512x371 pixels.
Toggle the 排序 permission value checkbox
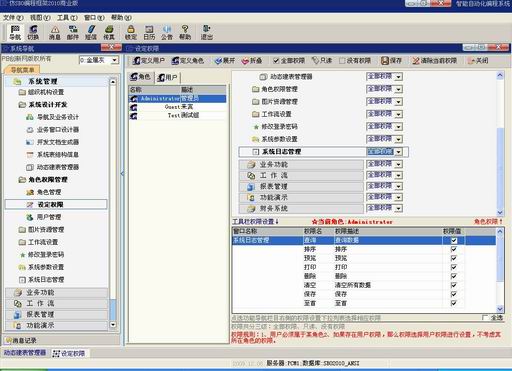pos(454,249)
